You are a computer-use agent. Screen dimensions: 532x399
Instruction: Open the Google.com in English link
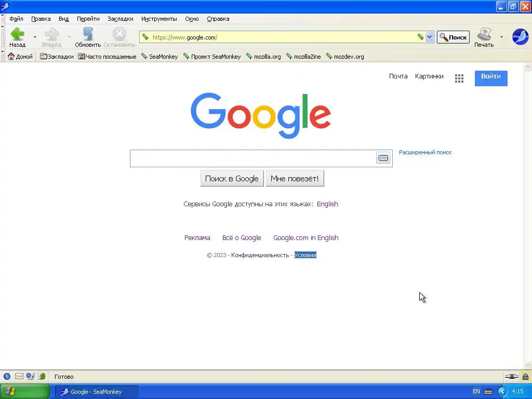305,238
